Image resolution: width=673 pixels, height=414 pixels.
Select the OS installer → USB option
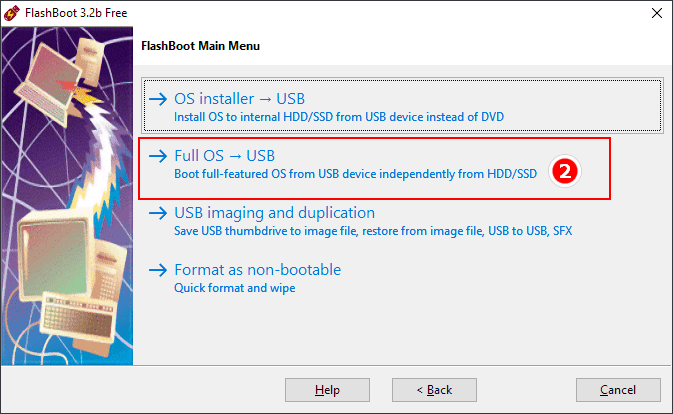click(x=402, y=106)
